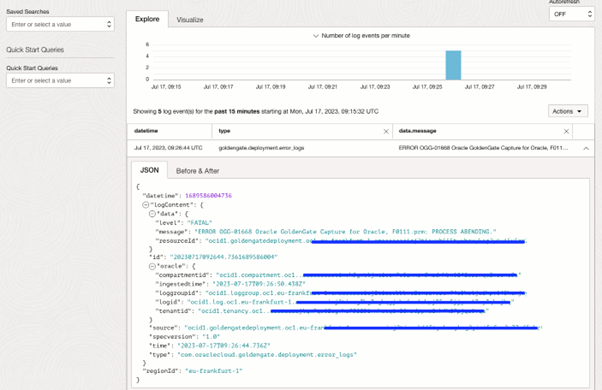Click the Quick Start Queries heading
This screenshot has height=390, width=602.
(35, 50)
